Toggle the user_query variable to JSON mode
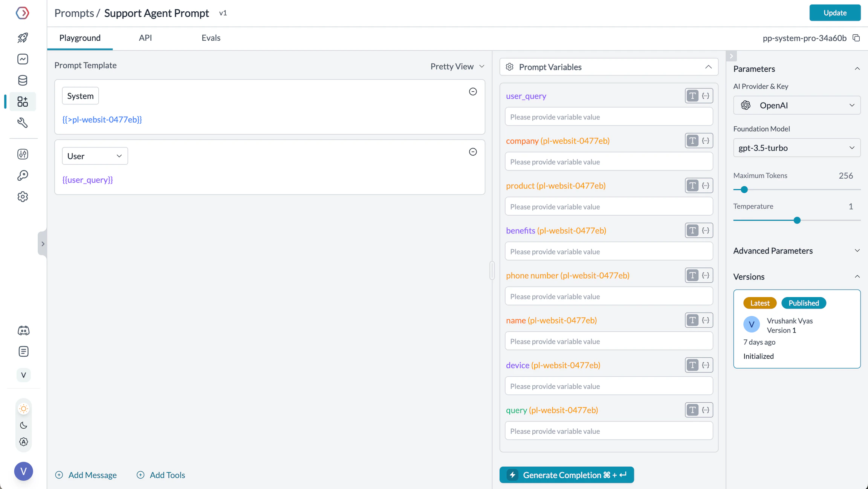Screen dimensions: 868x489 click(706, 96)
